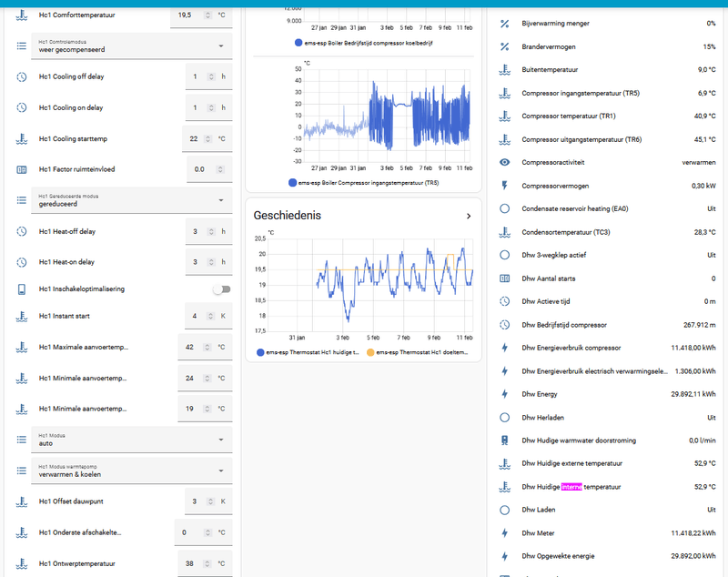Click the counter icon beside Dhw Aantal starts
This screenshot has width=728, height=577.
(x=504, y=278)
